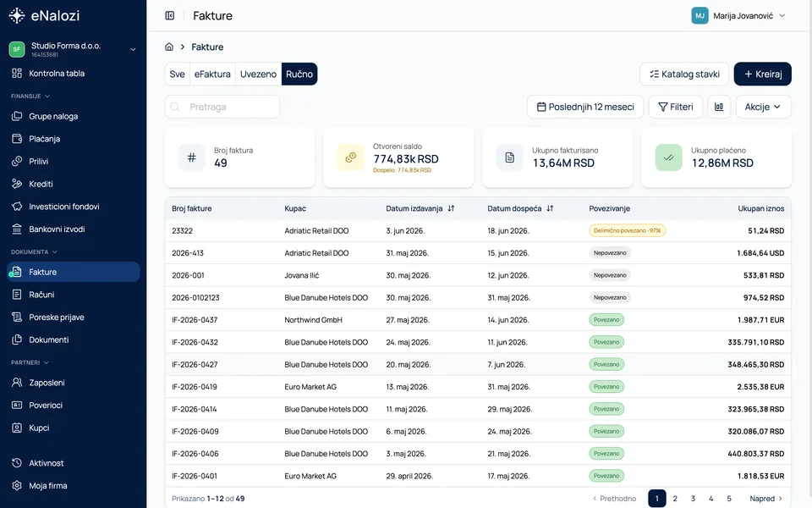The width and height of the screenshot is (812, 508).
Task: Click the Zaposleni people icon
Action: coord(17,383)
